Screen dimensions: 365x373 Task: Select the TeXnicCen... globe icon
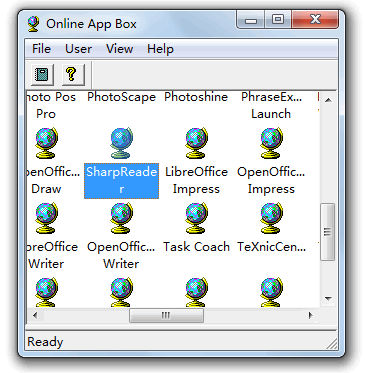tap(272, 218)
